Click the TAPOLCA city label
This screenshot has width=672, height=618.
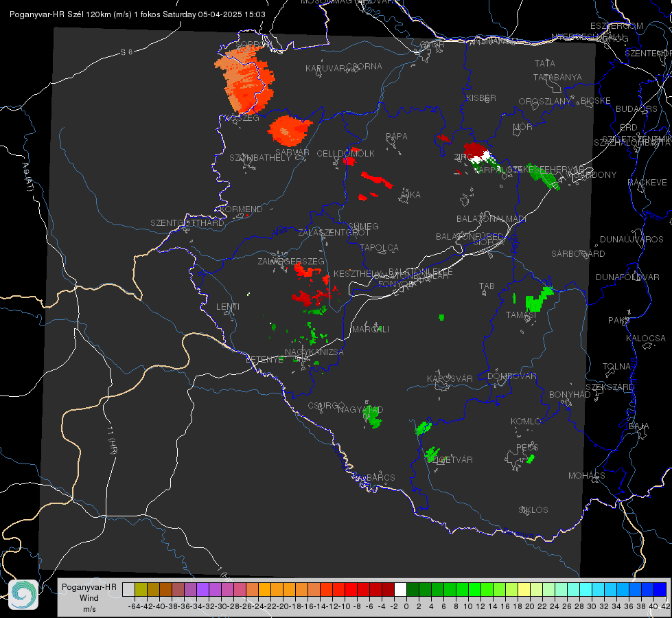(380, 247)
